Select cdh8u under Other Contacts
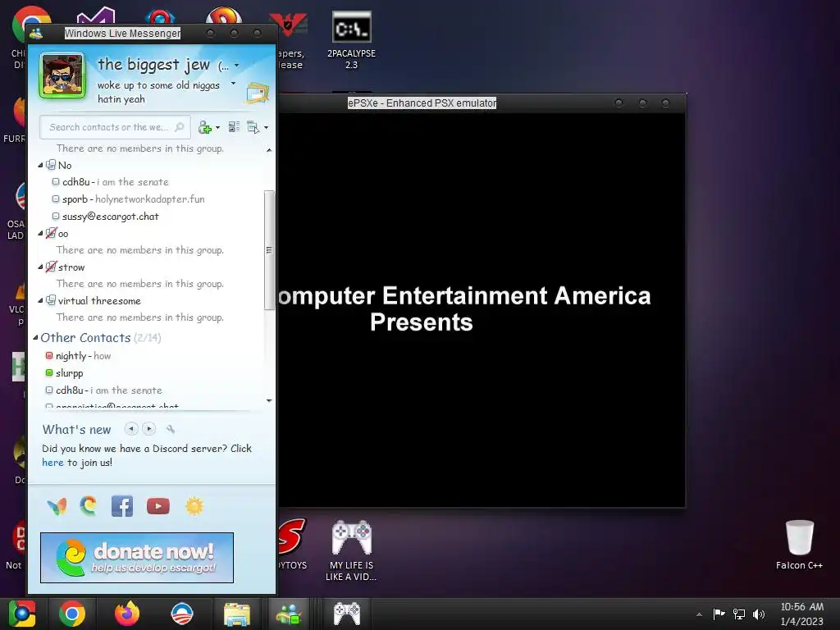 click(104, 390)
